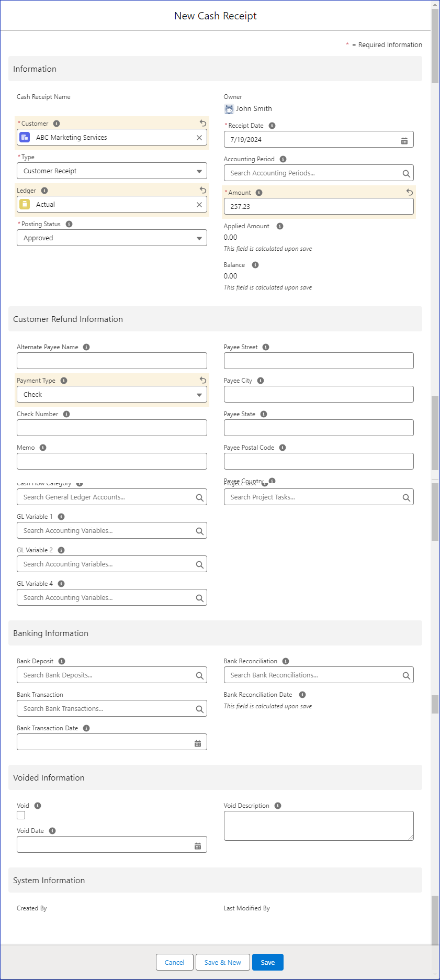Open the Search Accounting Periods lookup
Viewport: 440px width, 980px height.
pos(319,173)
